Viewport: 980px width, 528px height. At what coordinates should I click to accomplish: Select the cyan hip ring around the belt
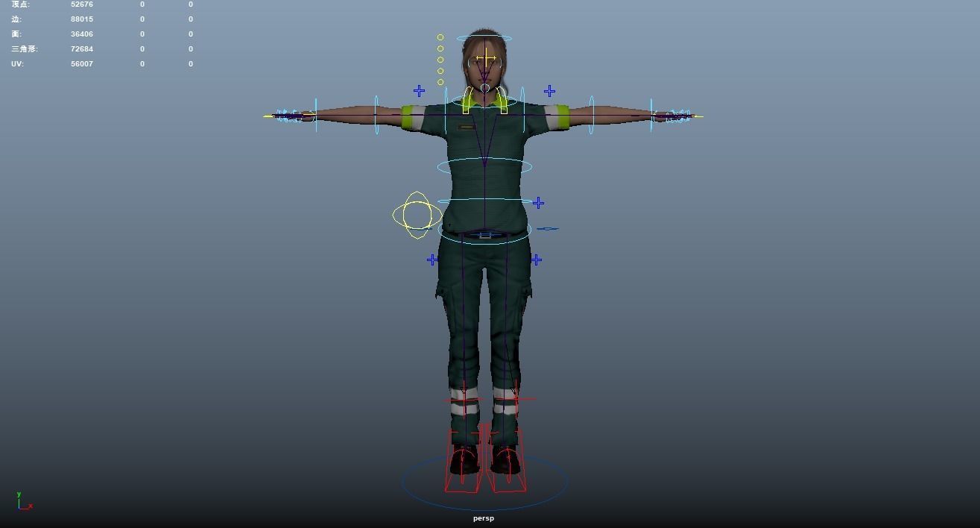[x=484, y=233]
